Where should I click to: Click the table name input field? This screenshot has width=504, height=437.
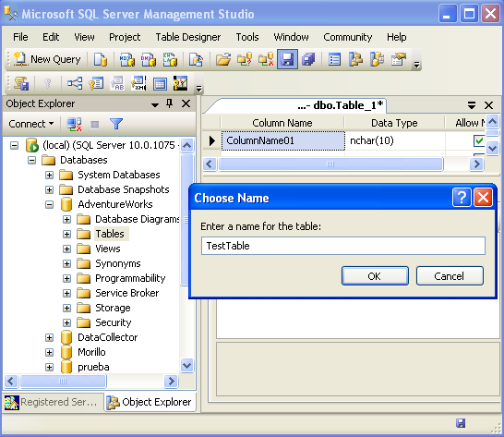(x=343, y=246)
